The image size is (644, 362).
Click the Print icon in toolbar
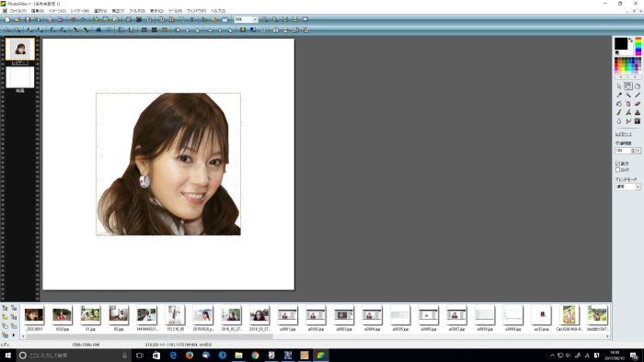pos(50,19)
